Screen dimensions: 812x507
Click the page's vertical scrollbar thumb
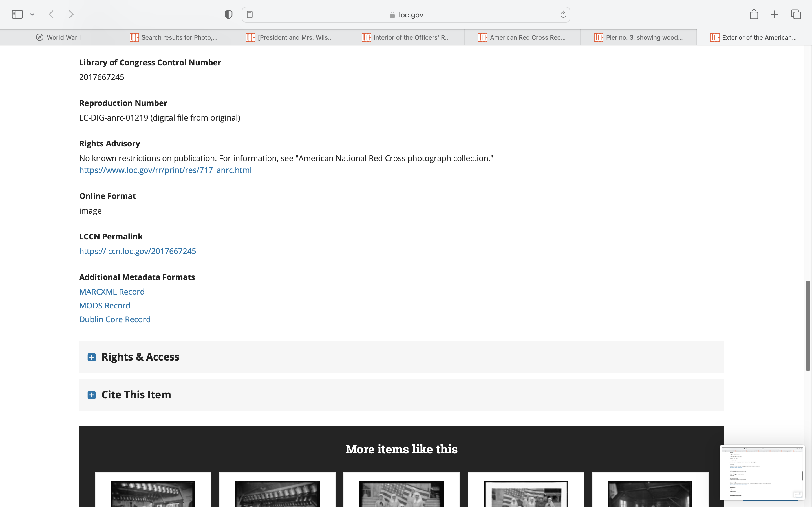click(808, 325)
